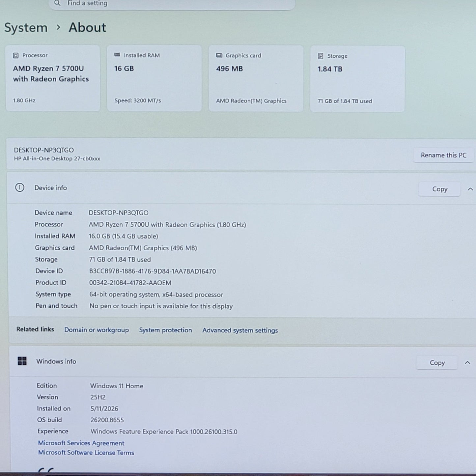Click the No pen or touch input text
Viewport: 476px width, 476px height.
pos(161,306)
